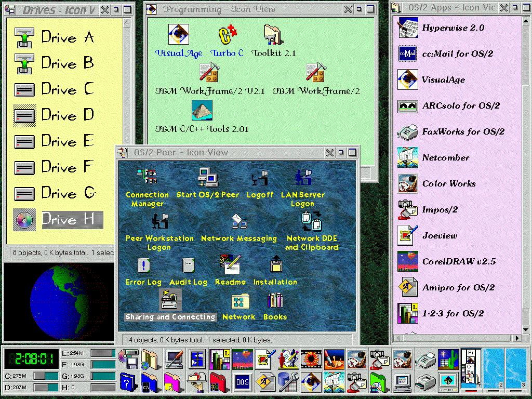532x399 pixels.
Task: Click the CD and floppy drives toolbar icon
Action: tap(128, 359)
